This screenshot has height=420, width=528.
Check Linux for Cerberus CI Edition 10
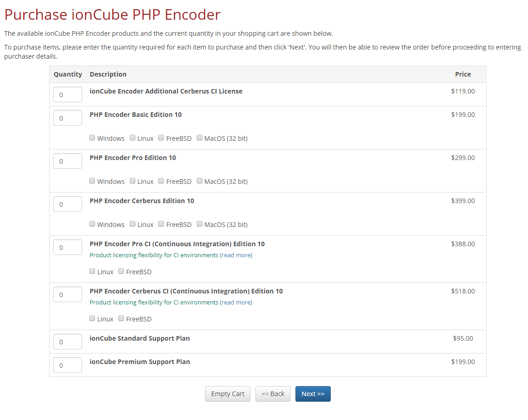tap(92, 319)
